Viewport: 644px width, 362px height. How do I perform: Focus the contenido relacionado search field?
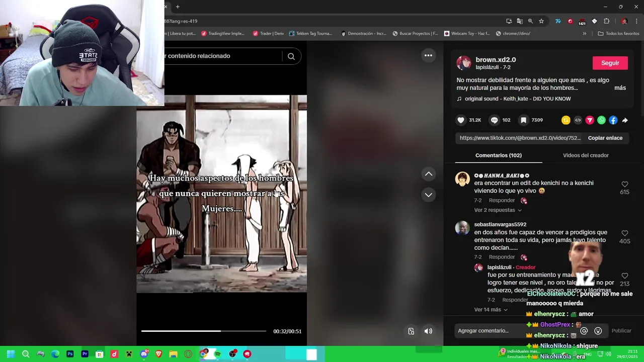(224, 56)
